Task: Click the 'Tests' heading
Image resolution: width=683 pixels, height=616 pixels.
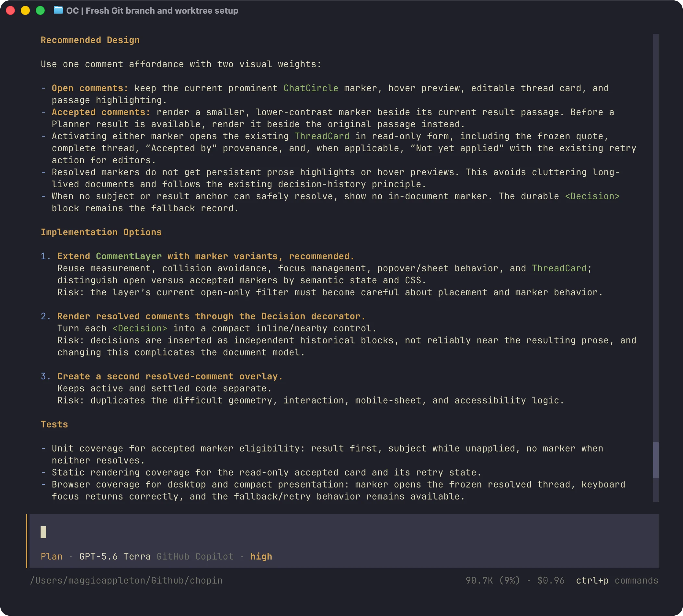Action: point(54,425)
